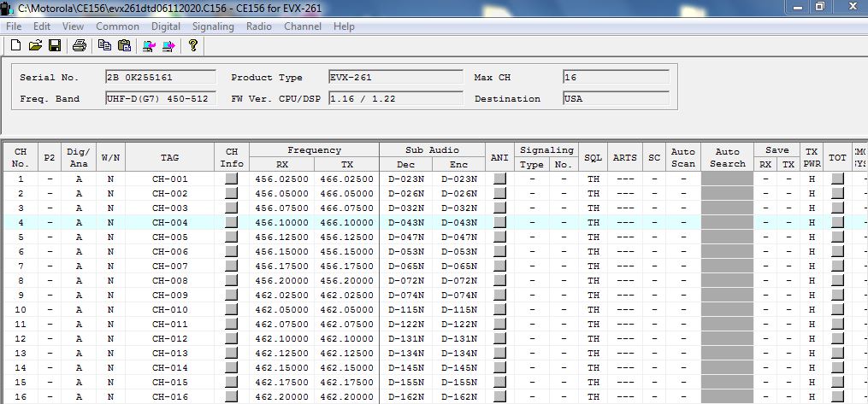This screenshot has height=404, width=868.
Task: Select the TAG cell CH-001
Action: pyautogui.click(x=170, y=179)
